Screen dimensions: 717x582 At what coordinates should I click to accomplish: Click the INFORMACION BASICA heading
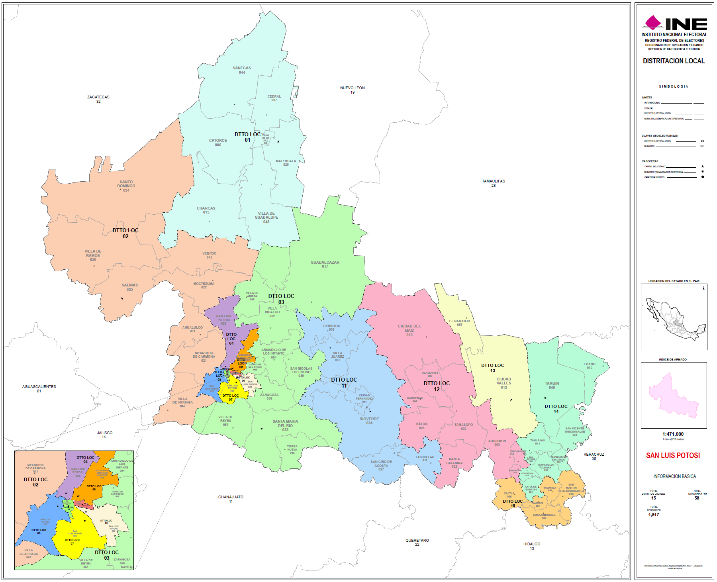pos(673,477)
